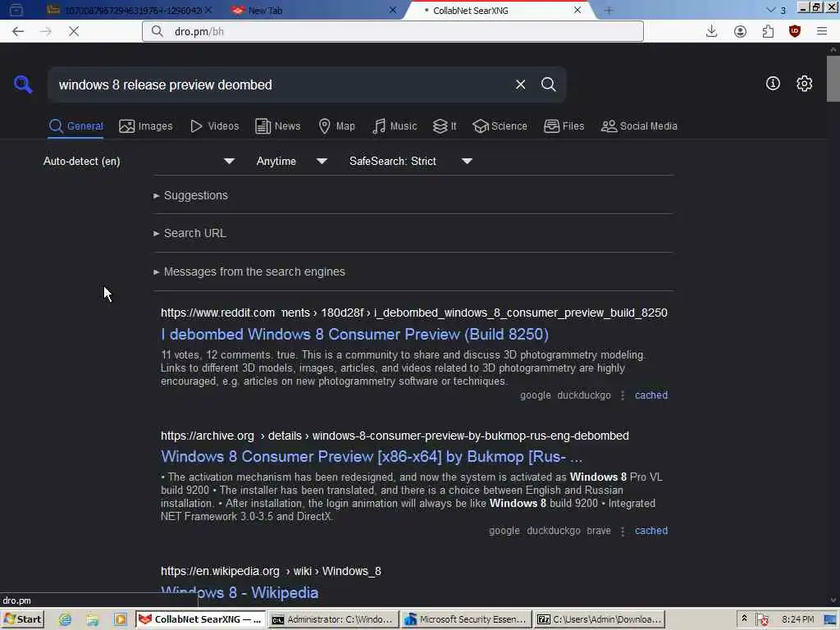
Task: Open Windows 8 - Wikipedia result
Action: click(x=240, y=592)
